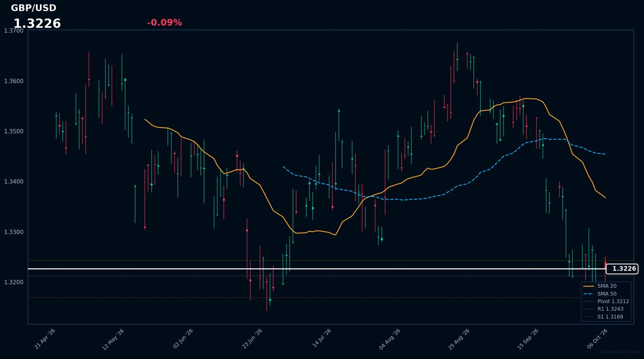
Task: Click the 02 Jun '26 date label
Action: click(183, 339)
